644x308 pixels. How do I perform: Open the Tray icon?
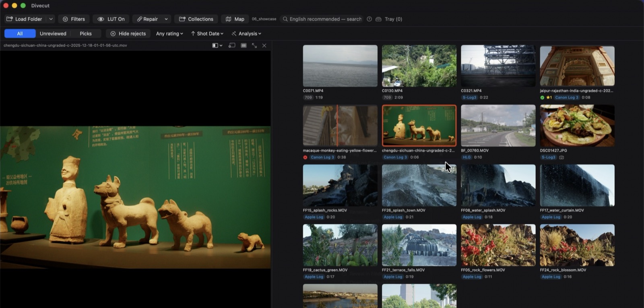(x=378, y=19)
